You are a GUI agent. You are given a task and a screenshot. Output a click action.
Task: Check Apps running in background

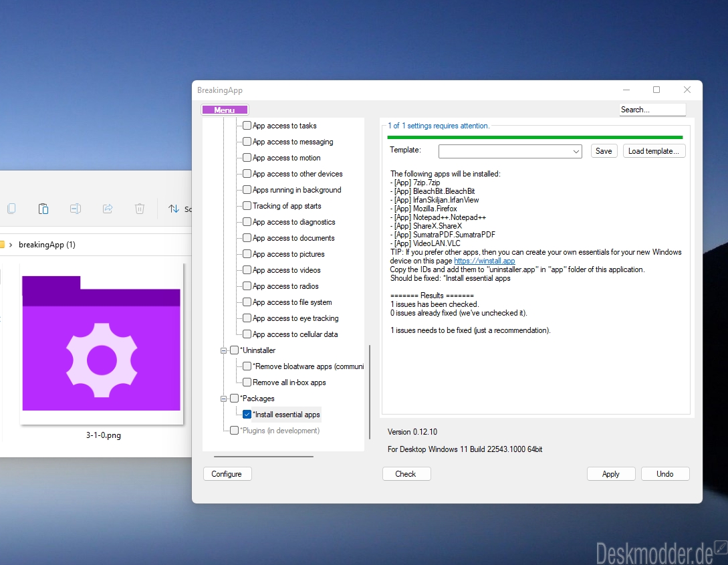(x=247, y=189)
